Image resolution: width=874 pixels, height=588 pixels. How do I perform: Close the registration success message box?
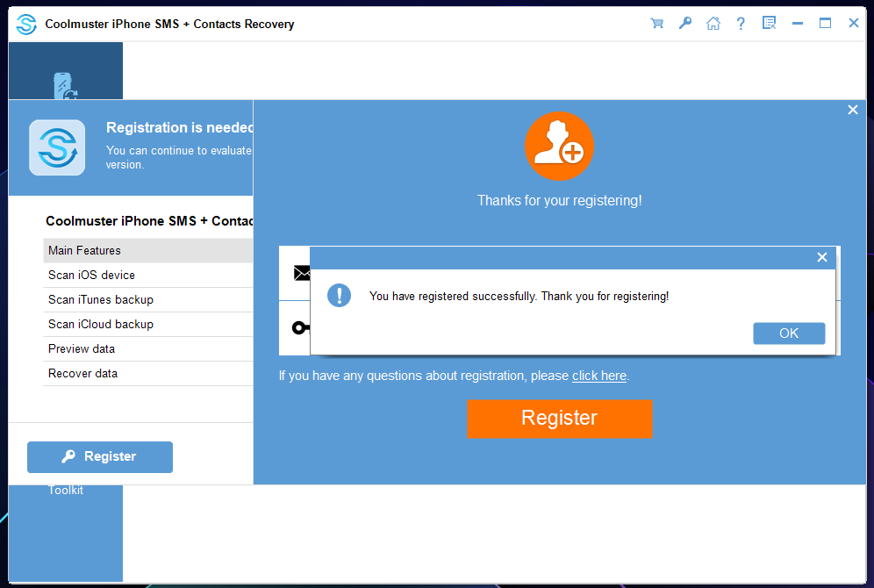coord(821,257)
